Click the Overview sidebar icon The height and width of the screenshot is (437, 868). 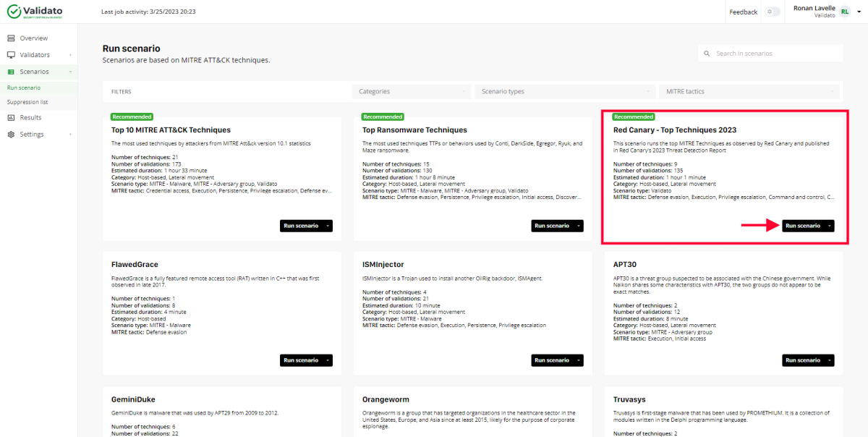11,38
